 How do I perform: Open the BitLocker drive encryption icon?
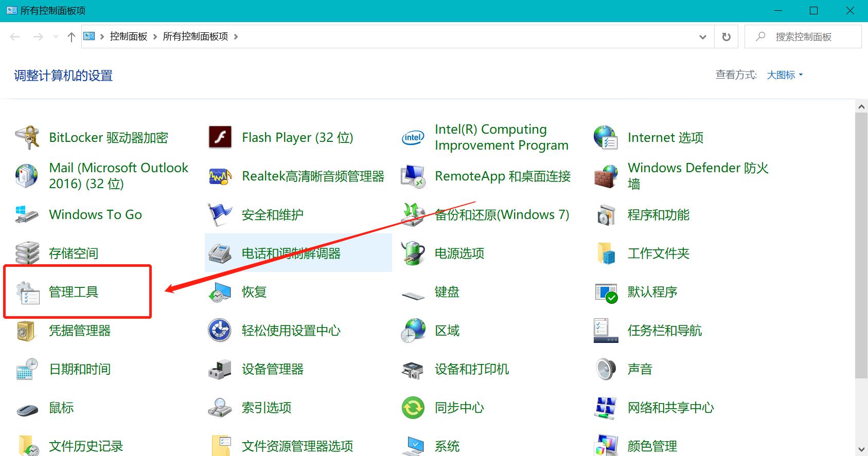27,137
